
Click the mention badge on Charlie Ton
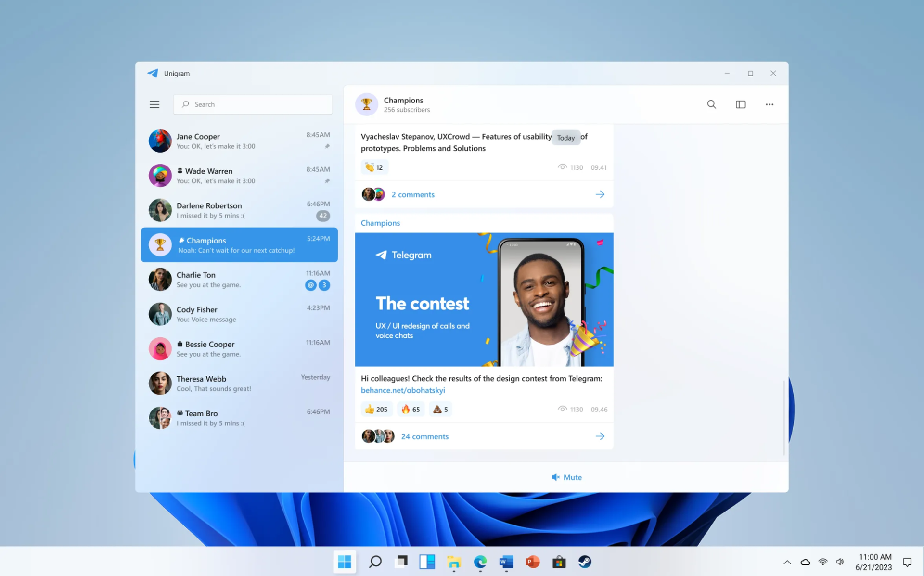311,285
